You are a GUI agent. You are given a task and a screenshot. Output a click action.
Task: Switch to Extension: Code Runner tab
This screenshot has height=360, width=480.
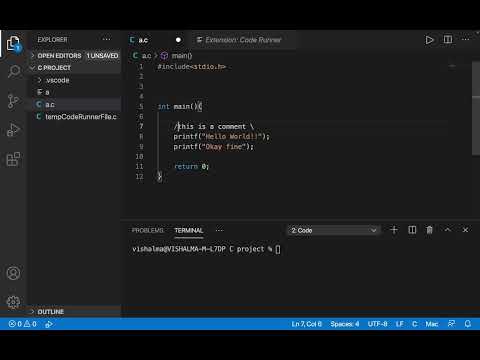(x=243, y=40)
